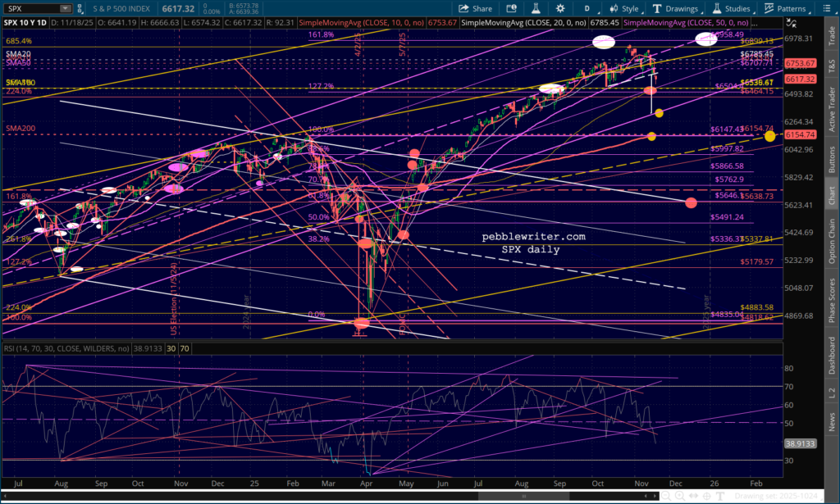Click the H: 6666.63 high value
This screenshot has width=840, height=504.
click(160, 23)
